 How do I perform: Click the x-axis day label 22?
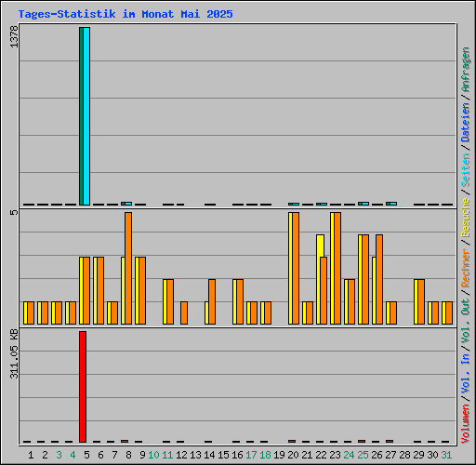(321, 455)
